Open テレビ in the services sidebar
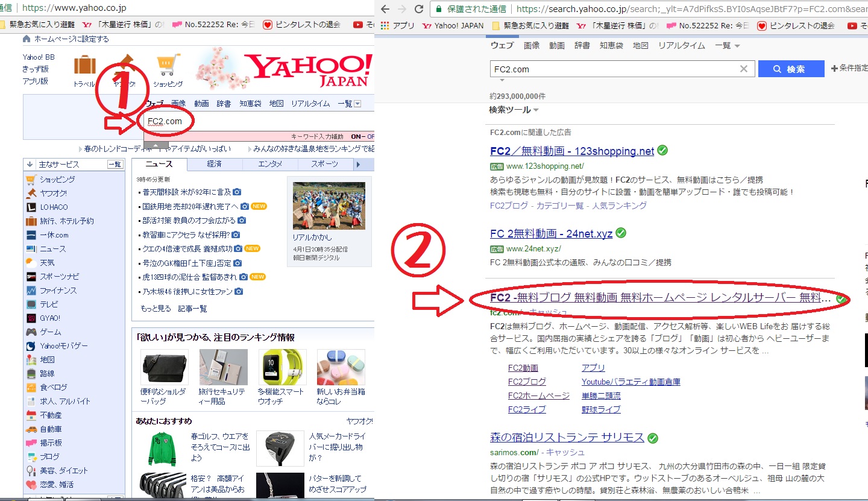The width and height of the screenshot is (868, 501). 49,304
